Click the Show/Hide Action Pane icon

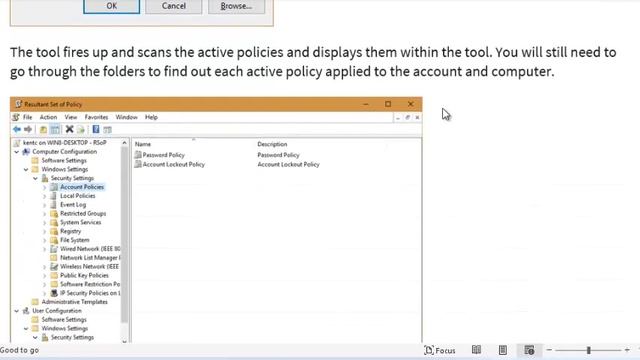[107, 130]
